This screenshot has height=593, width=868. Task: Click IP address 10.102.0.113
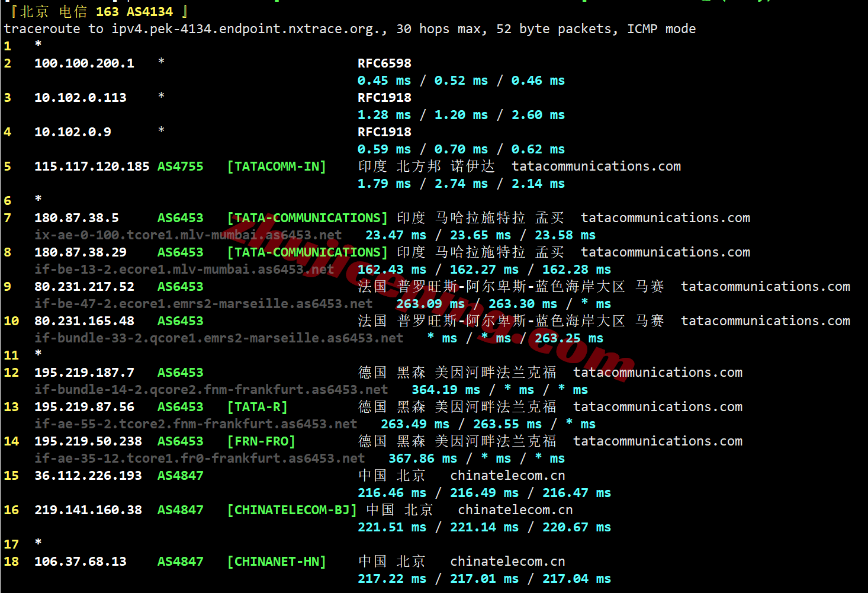click(x=81, y=98)
